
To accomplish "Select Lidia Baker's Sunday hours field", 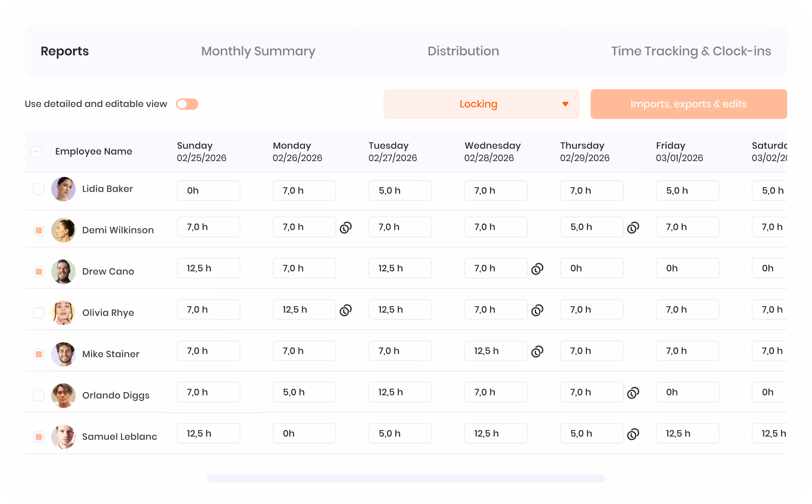I will pos(209,190).
